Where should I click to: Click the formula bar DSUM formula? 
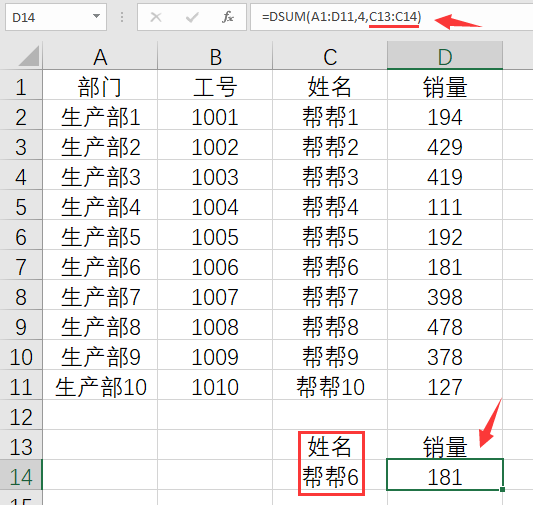(341, 17)
